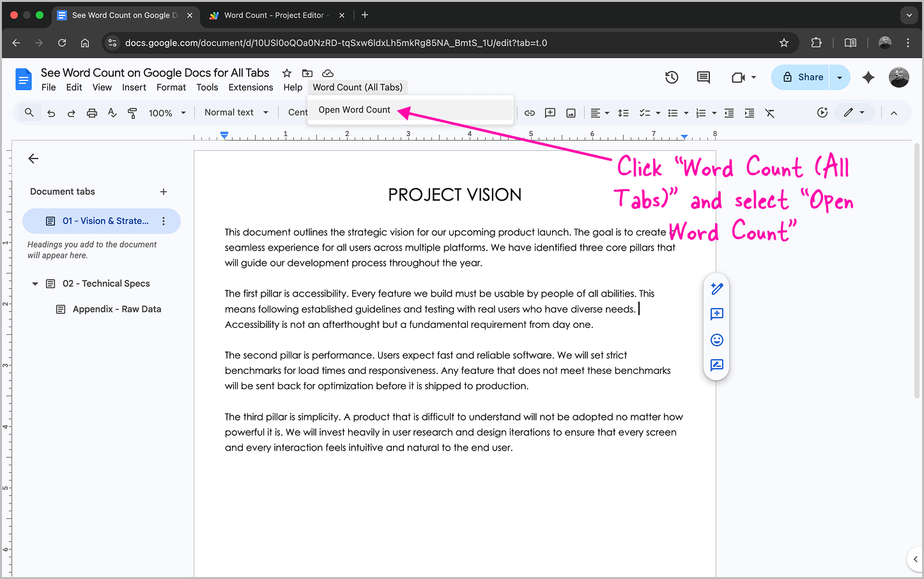924x579 pixels.
Task: Collapse the 02 - Technical Specs tab
Action: 35,283
